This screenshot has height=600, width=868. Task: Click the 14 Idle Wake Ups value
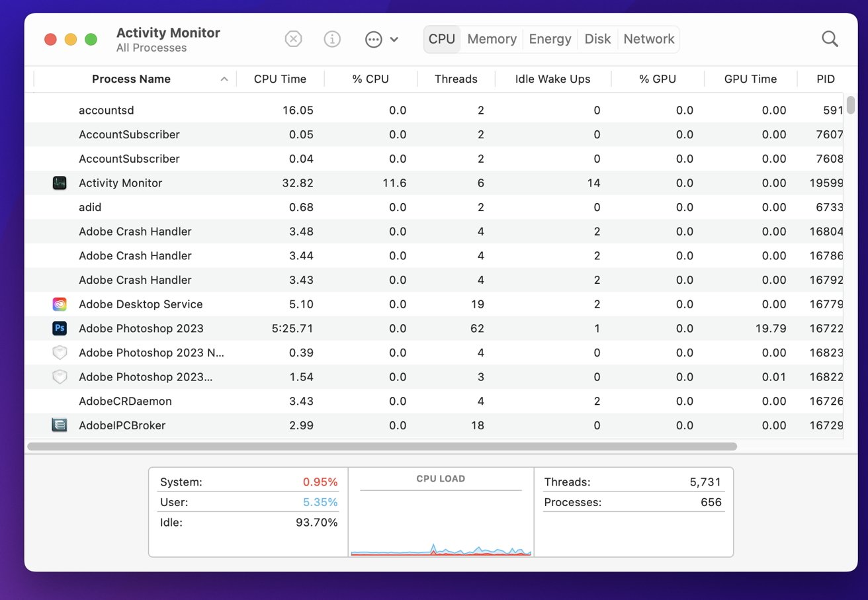coord(593,183)
